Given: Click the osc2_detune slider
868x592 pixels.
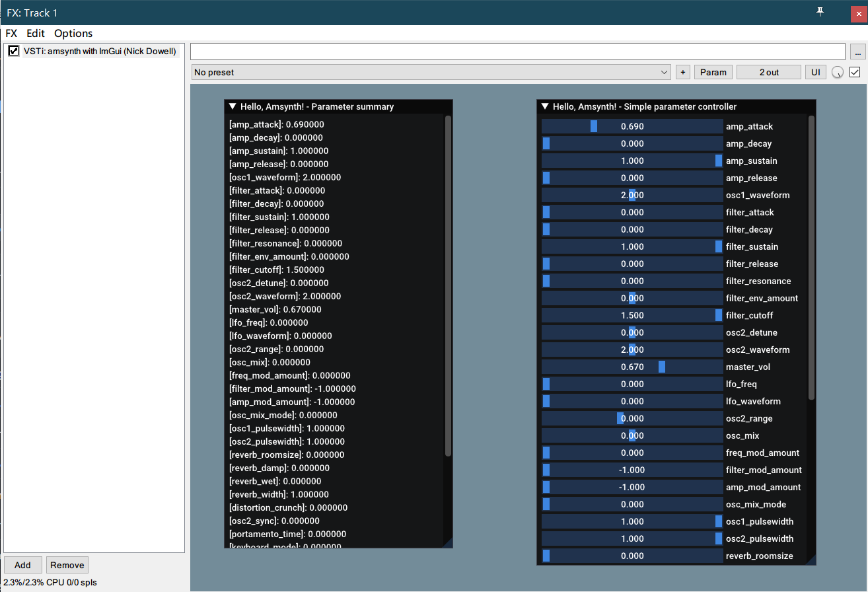Looking at the screenshot, I should 632,332.
